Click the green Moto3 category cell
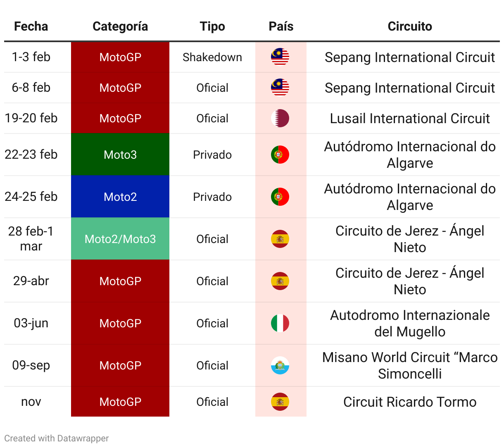The height and width of the screenshot is (448, 504). point(120,155)
